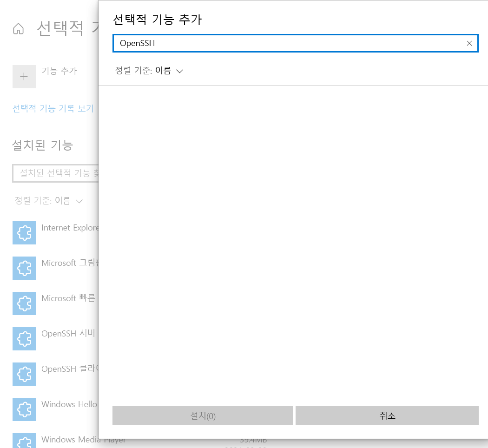Select the OpenSSH 클라이언트 feature icon
Image resolution: width=488 pixels, height=448 pixels.
(24, 374)
